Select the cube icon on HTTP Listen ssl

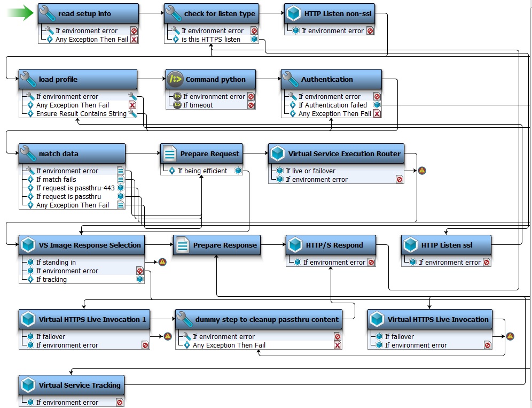[410, 244]
